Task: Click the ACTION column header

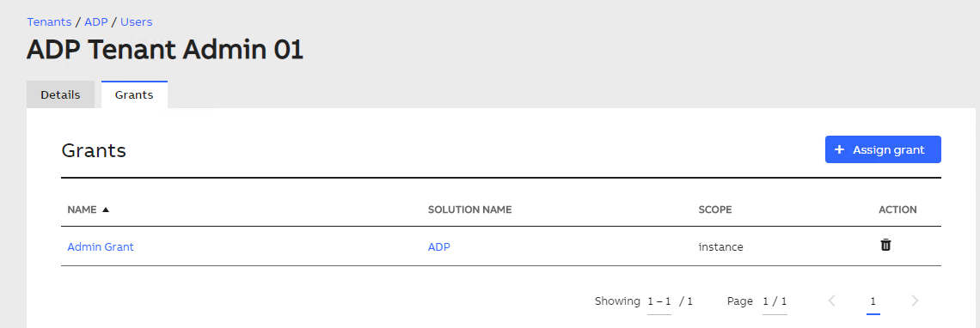Action: click(897, 210)
